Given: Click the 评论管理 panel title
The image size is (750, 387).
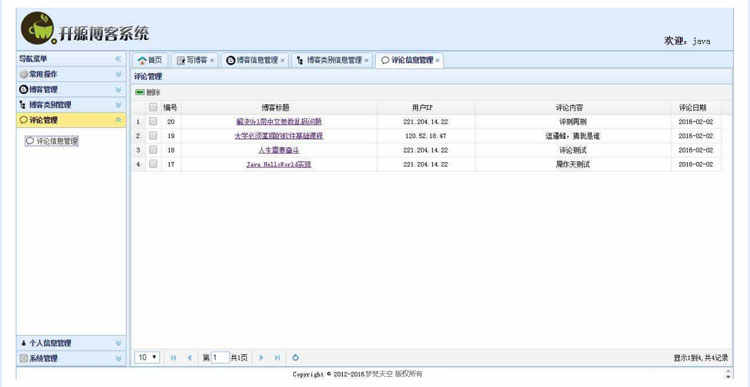Looking at the screenshot, I should pos(148,77).
